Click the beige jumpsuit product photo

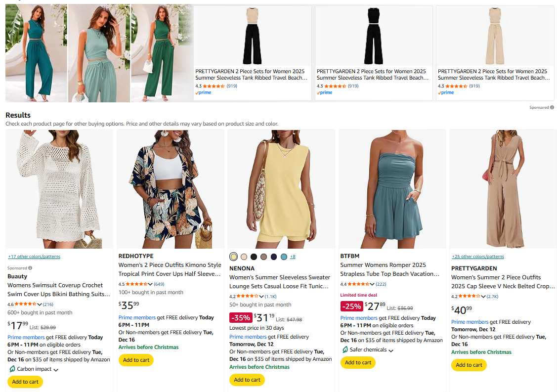tap(494, 36)
